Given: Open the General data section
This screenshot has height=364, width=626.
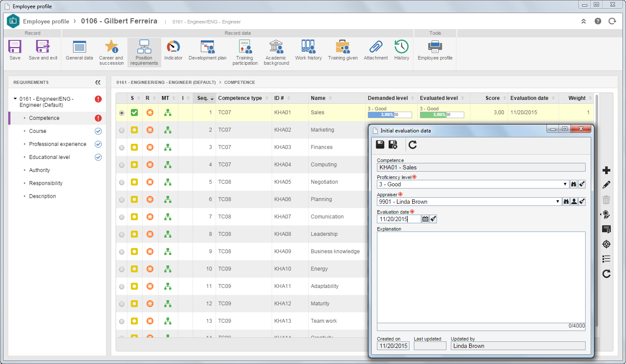Looking at the screenshot, I should (79, 47).
